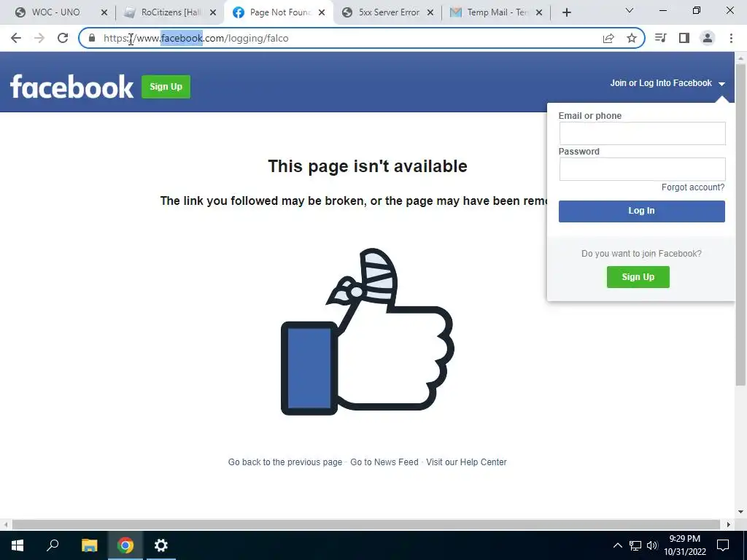Go back using the browser back arrow
The height and width of the screenshot is (560, 747).
coord(16,38)
